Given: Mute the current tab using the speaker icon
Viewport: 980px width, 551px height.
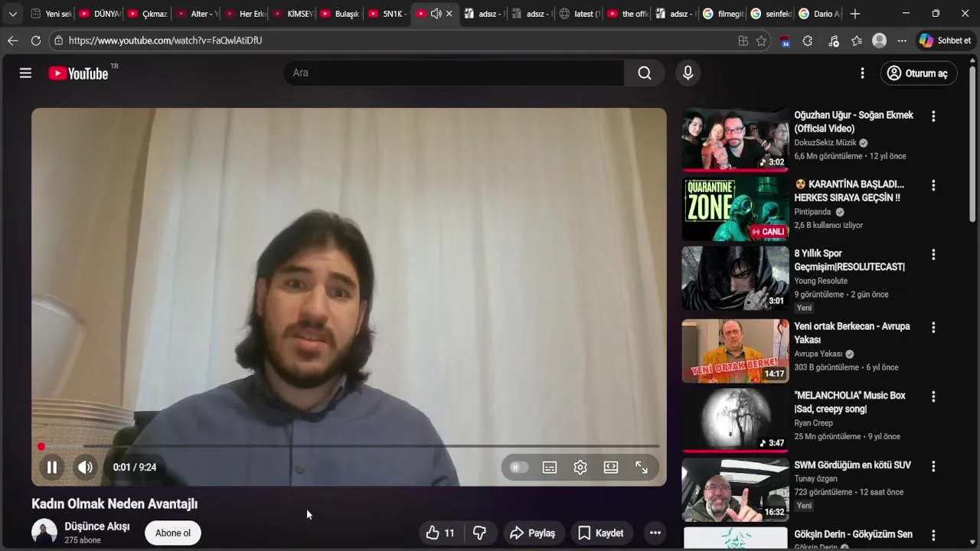Looking at the screenshot, I should pos(436,14).
